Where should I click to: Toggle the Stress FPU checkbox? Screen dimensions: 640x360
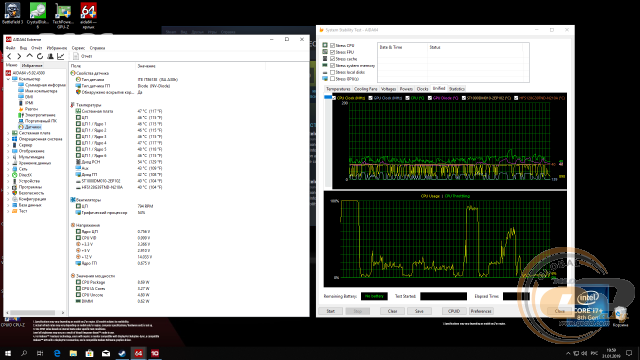tap(333, 52)
